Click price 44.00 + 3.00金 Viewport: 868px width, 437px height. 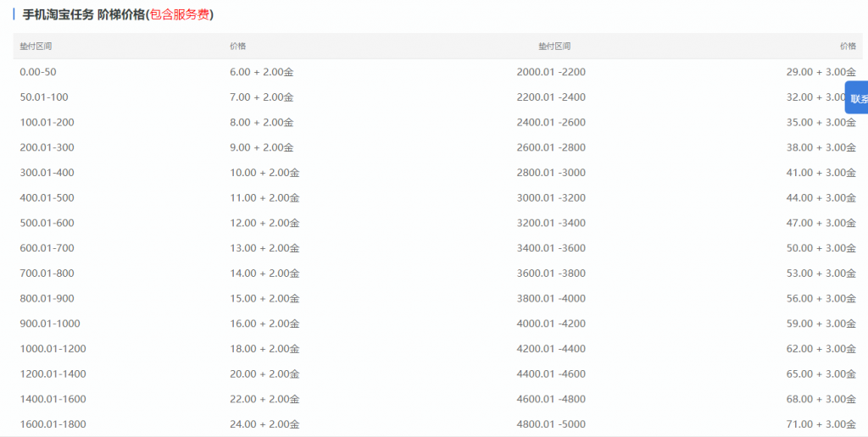[x=821, y=198]
